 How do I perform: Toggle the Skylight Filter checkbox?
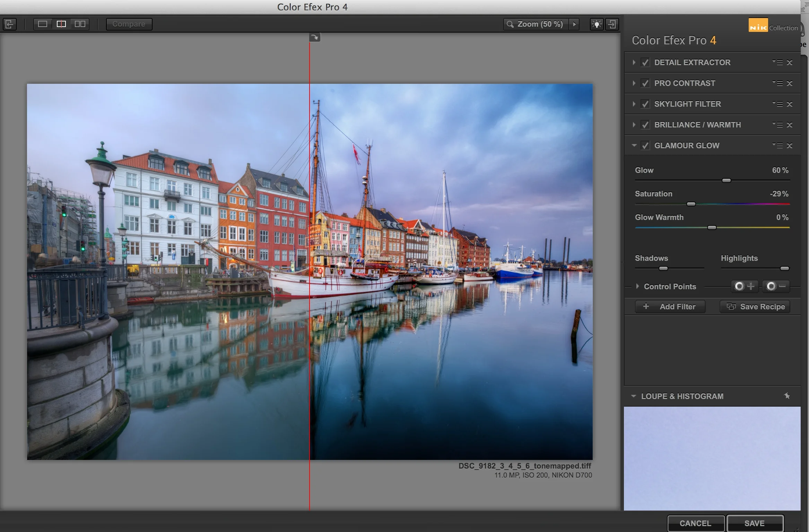click(645, 104)
